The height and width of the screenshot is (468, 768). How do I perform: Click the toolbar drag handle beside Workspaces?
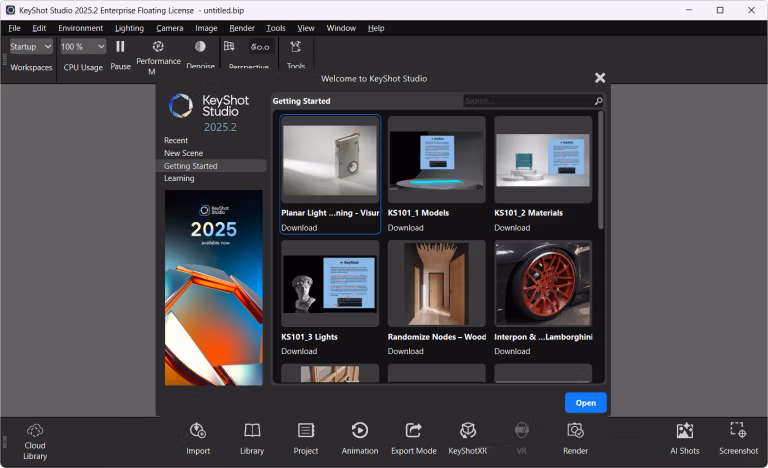(x=4, y=59)
